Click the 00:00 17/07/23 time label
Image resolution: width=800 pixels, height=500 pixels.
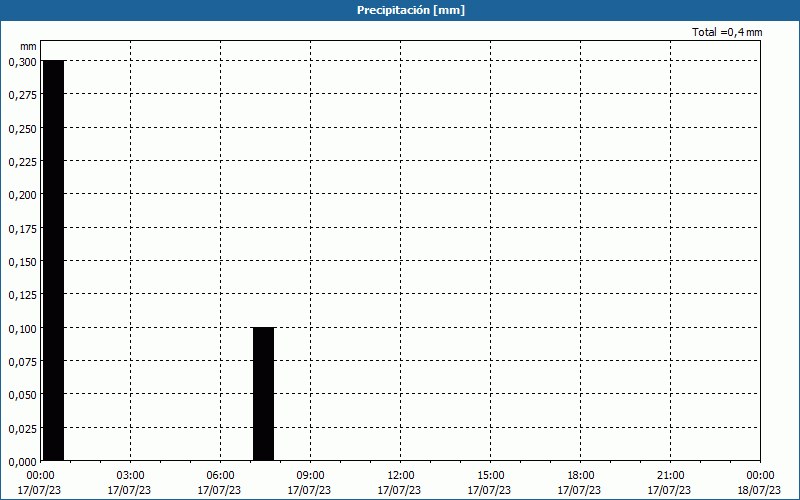[39, 483]
